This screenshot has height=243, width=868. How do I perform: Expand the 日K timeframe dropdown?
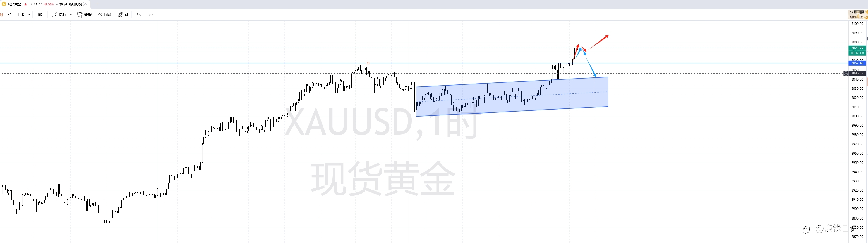point(29,15)
